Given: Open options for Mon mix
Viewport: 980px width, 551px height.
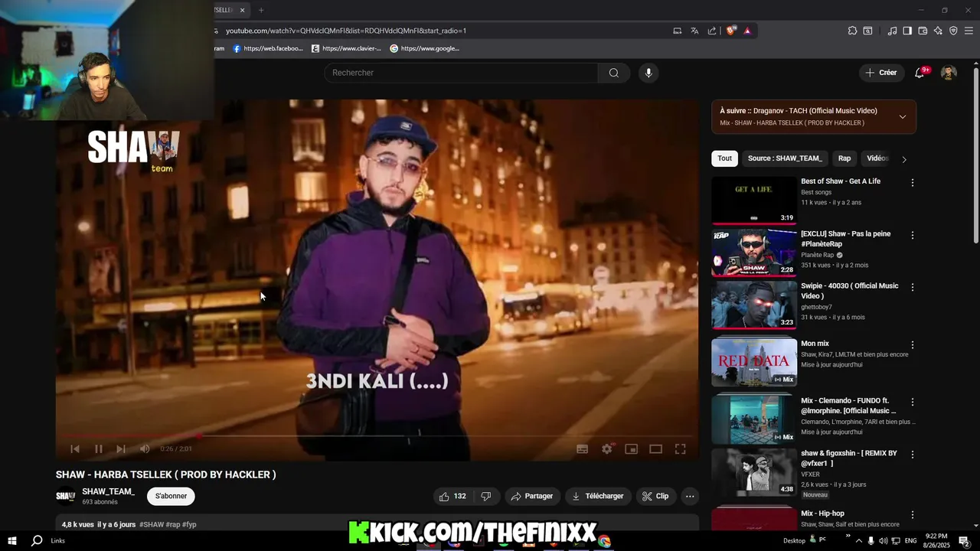Looking at the screenshot, I should point(912,345).
